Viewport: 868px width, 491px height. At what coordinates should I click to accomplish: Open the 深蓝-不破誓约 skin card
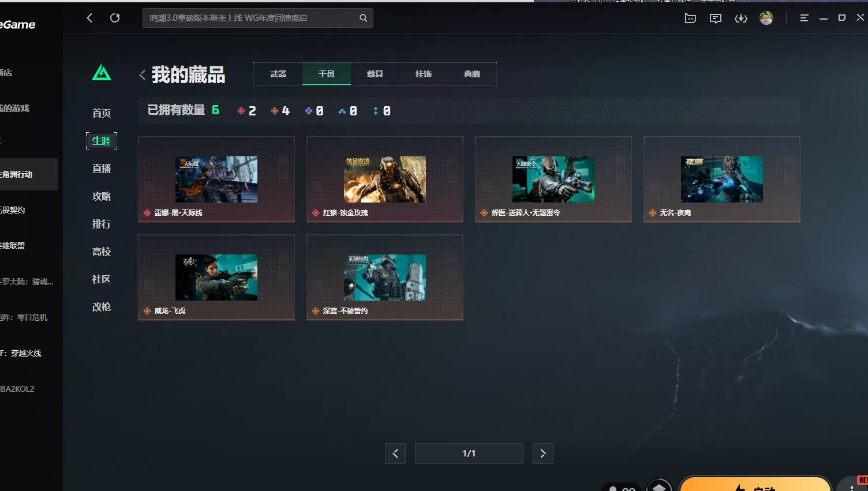tap(385, 278)
